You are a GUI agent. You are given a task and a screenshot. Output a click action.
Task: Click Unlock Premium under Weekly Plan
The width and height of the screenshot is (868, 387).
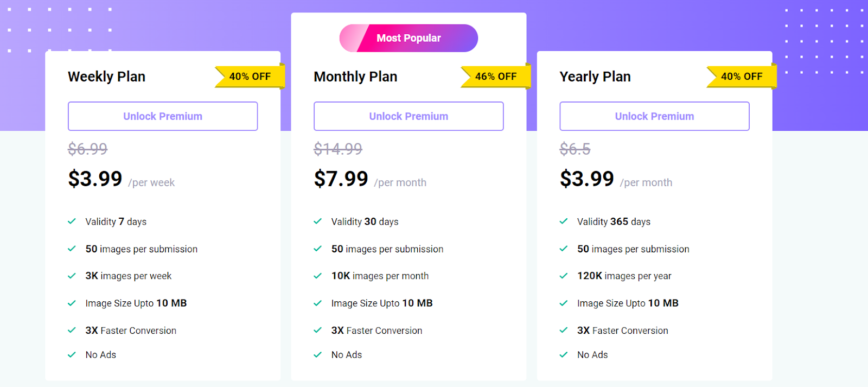[x=163, y=116]
